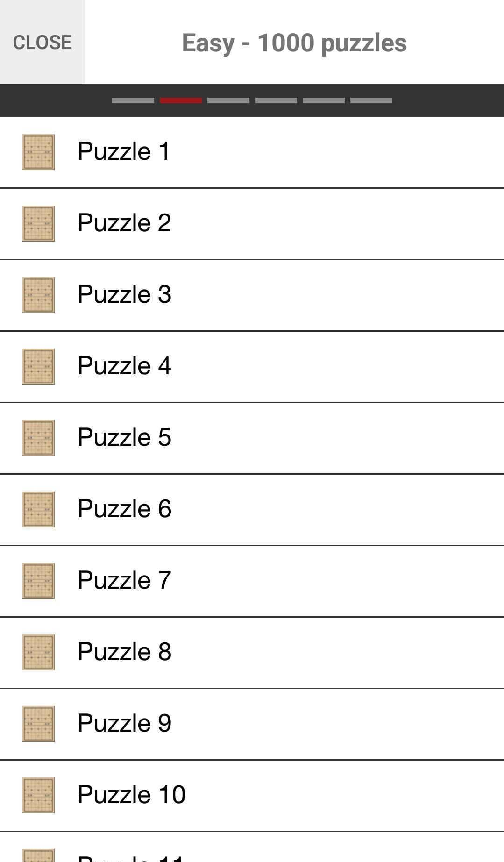Select the active red page indicator
Screen dimensions: 504x862
pos(181,100)
